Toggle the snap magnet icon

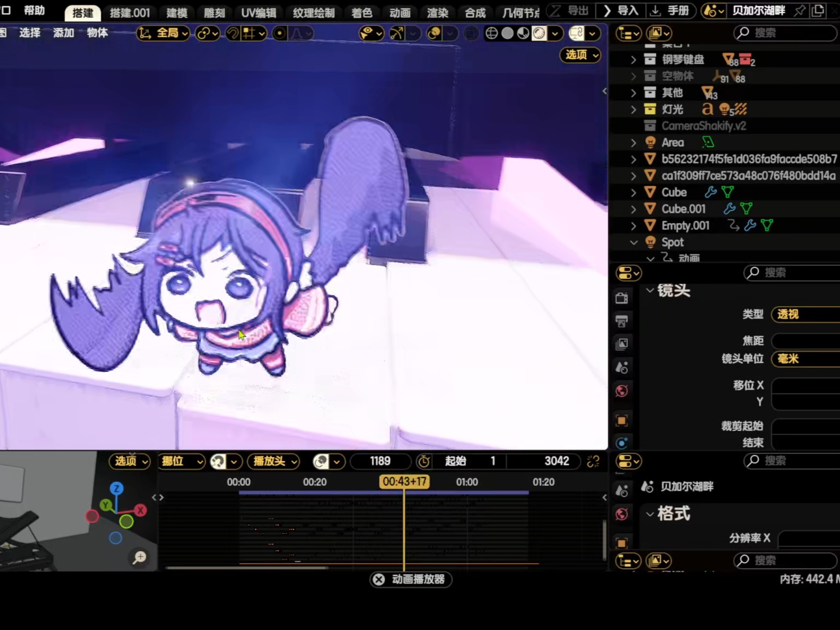pos(233,33)
